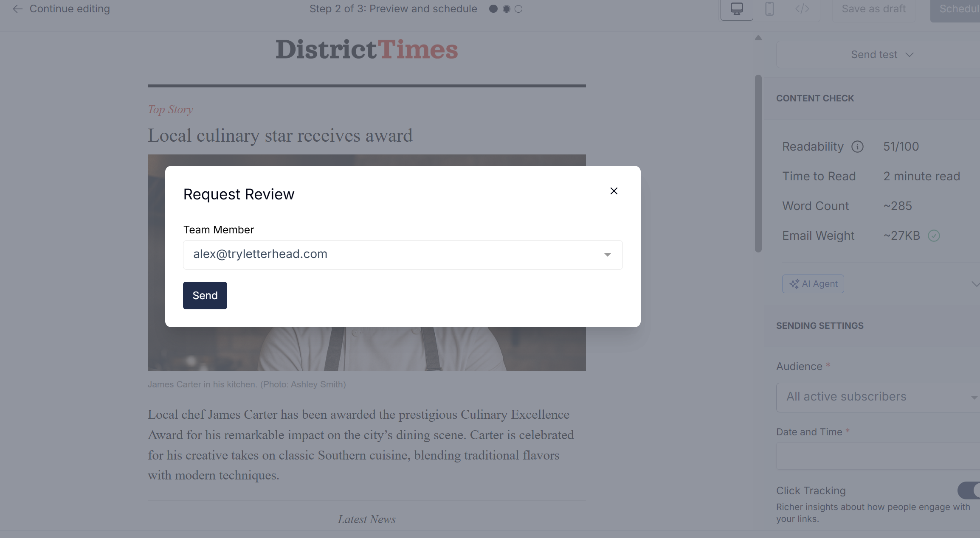Image resolution: width=980 pixels, height=538 pixels.
Task: Click the second step progress dot
Action: coord(506,9)
